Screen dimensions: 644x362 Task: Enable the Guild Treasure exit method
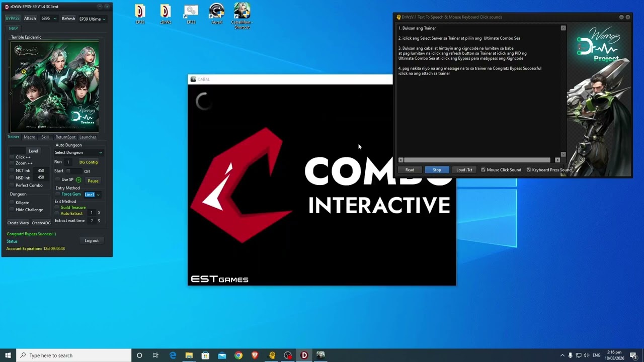(x=57, y=207)
